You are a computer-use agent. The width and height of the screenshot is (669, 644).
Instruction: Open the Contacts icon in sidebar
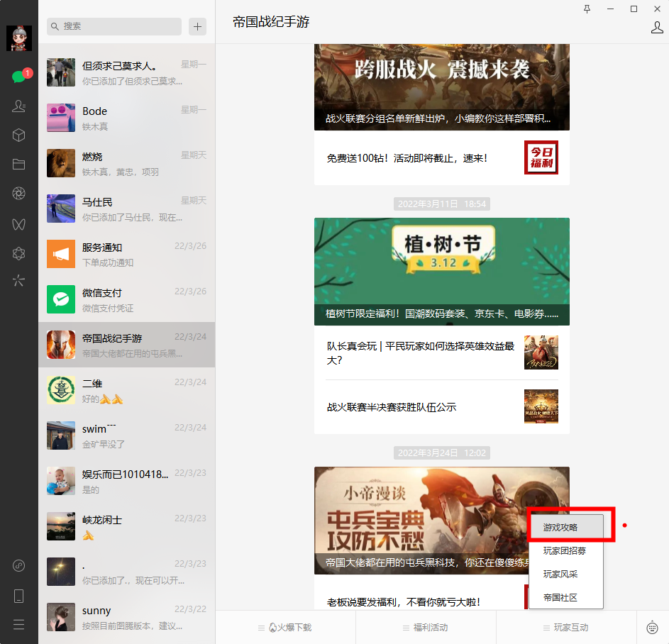18,106
